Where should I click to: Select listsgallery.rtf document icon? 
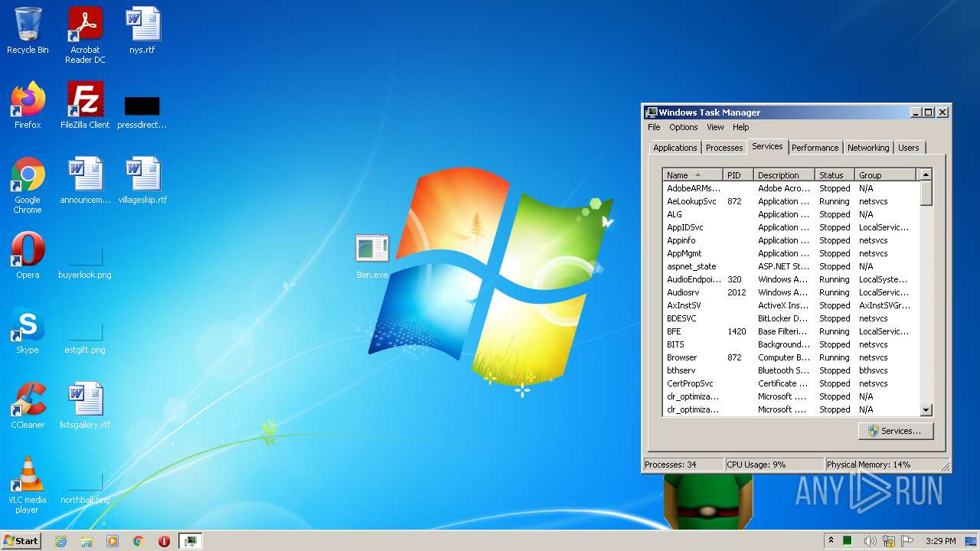(85, 406)
